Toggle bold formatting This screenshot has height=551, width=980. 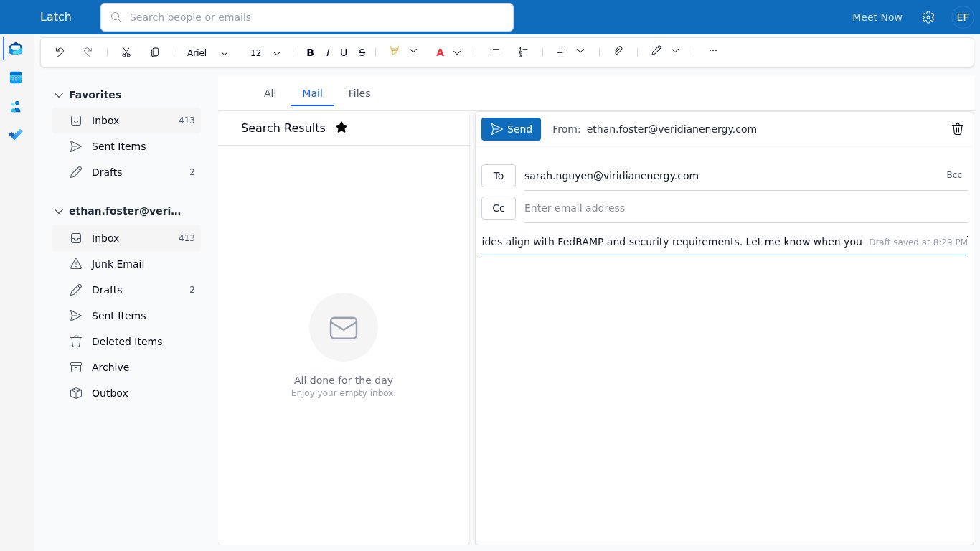[x=311, y=52]
